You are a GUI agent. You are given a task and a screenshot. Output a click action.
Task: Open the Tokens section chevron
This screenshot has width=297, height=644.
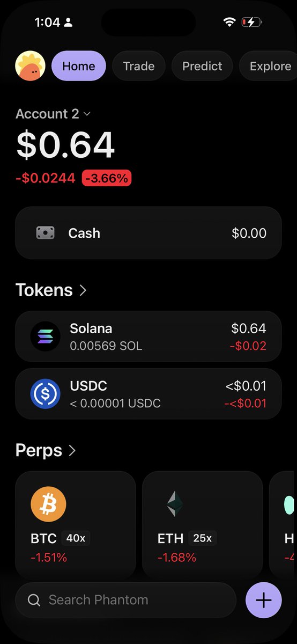click(x=83, y=290)
